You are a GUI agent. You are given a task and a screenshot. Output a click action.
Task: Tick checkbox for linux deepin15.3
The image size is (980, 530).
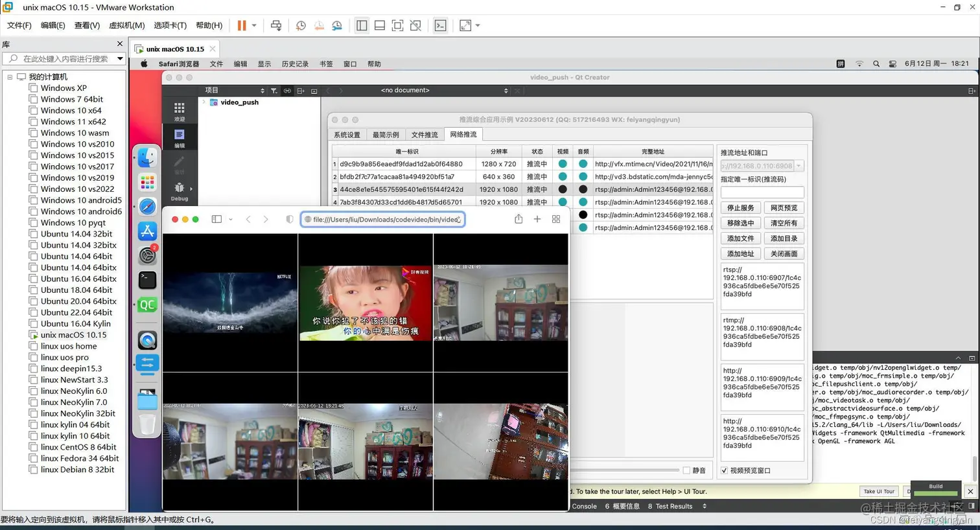pyautogui.click(x=33, y=369)
